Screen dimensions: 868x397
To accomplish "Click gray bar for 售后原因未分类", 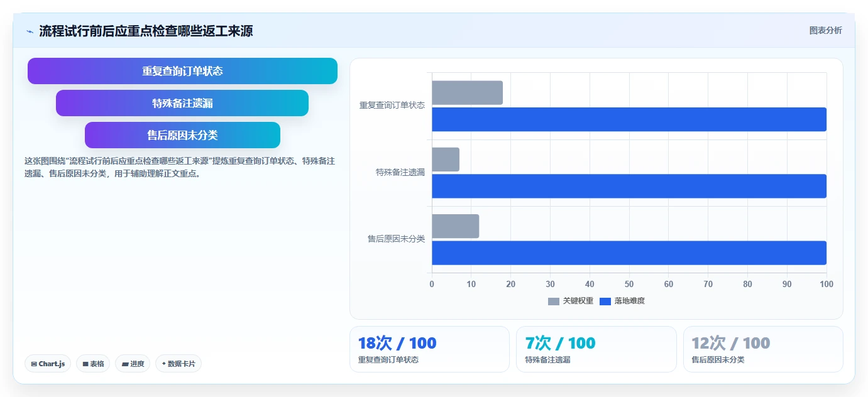I will tap(455, 226).
